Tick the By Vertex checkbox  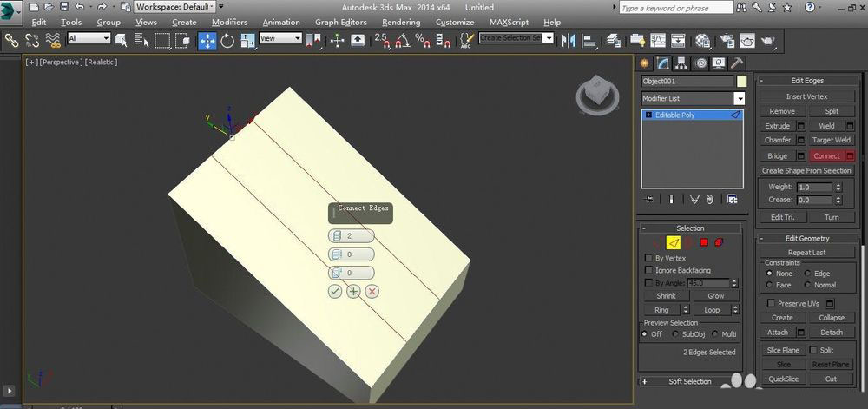pos(649,258)
